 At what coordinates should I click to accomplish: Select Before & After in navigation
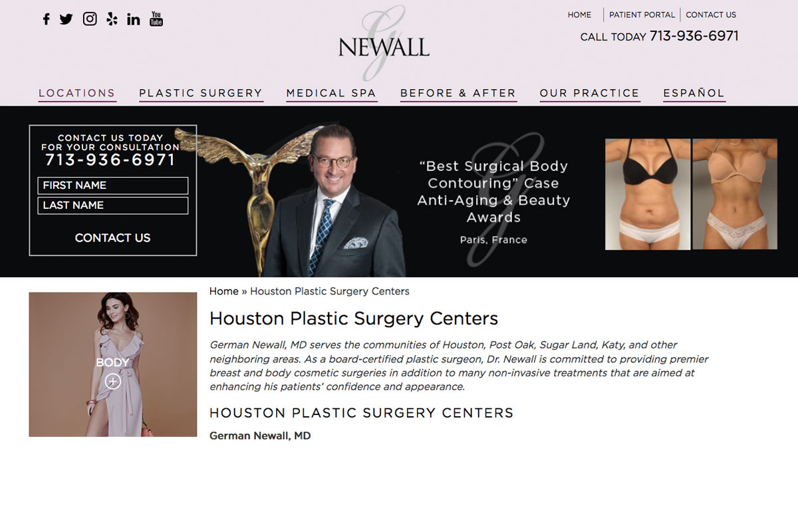point(458,93)
